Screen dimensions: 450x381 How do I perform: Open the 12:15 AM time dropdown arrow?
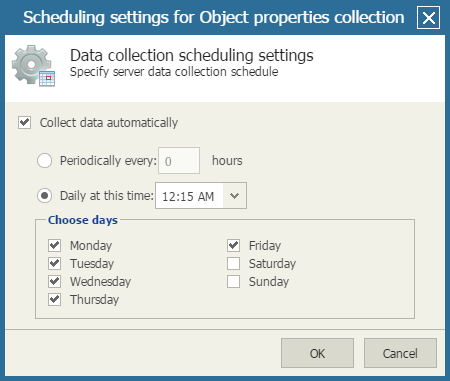(x=235, y=196)
